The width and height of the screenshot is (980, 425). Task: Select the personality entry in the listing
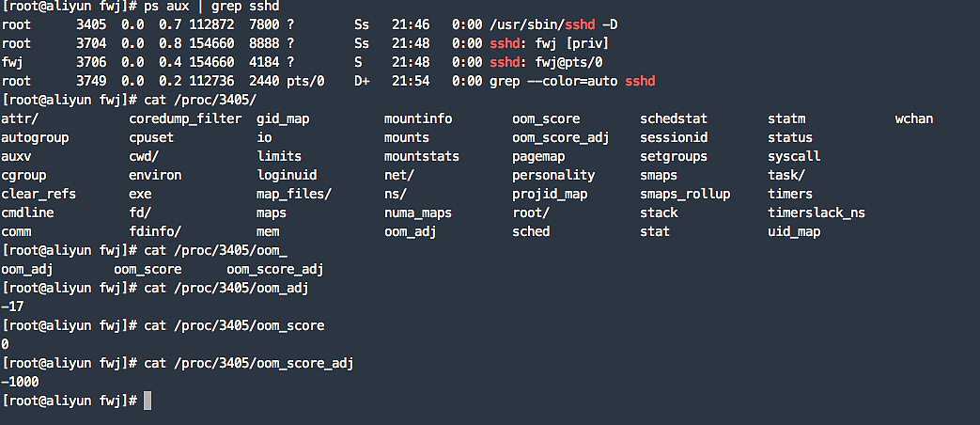(553, 175)
